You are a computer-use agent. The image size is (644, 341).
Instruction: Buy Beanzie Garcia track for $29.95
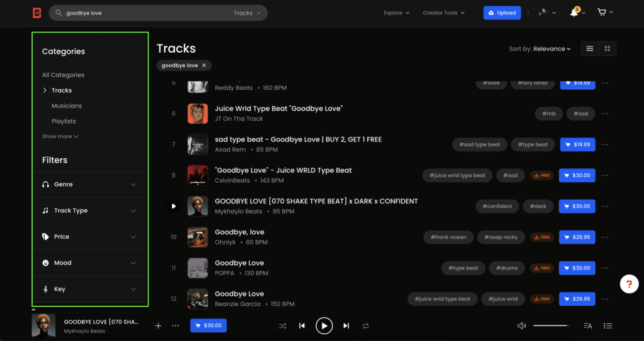coord(577,299)
